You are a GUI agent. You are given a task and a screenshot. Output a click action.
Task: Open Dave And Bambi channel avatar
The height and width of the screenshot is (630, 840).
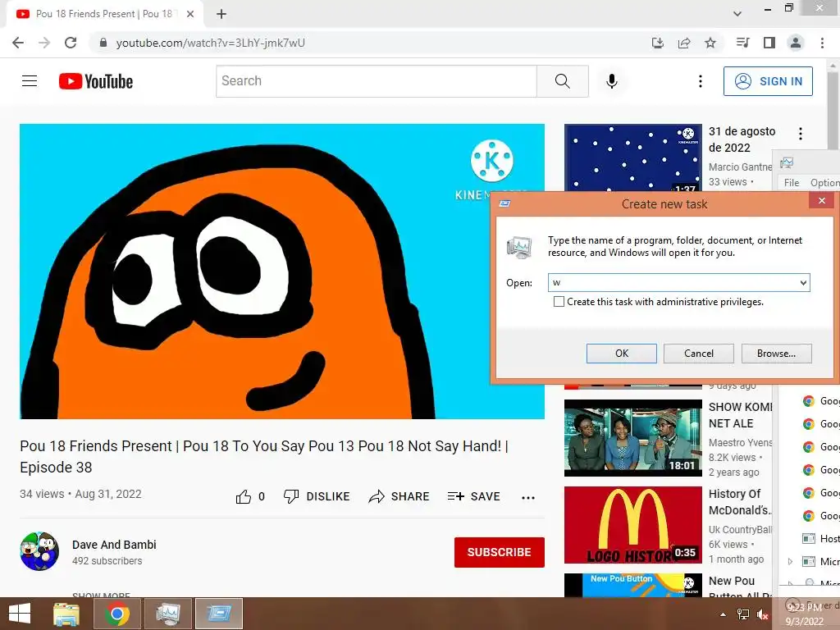pyautogui.click(x=39, y=551)
